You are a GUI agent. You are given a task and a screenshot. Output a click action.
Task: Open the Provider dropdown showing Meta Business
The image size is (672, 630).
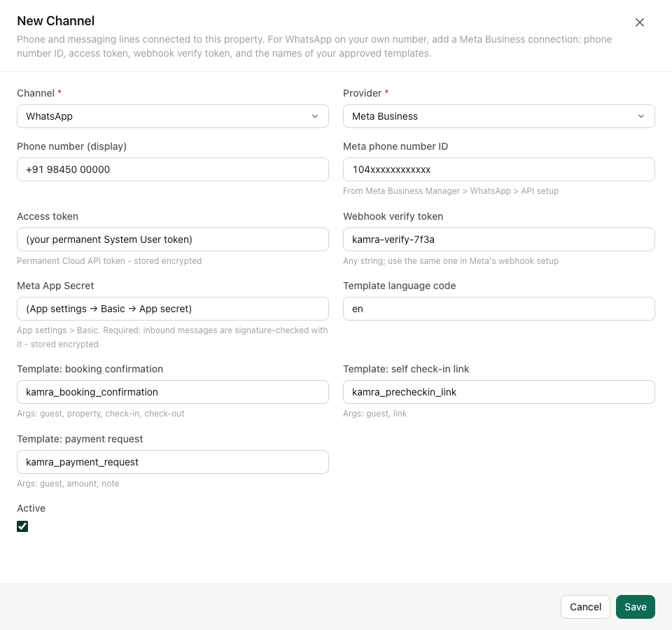499,116
